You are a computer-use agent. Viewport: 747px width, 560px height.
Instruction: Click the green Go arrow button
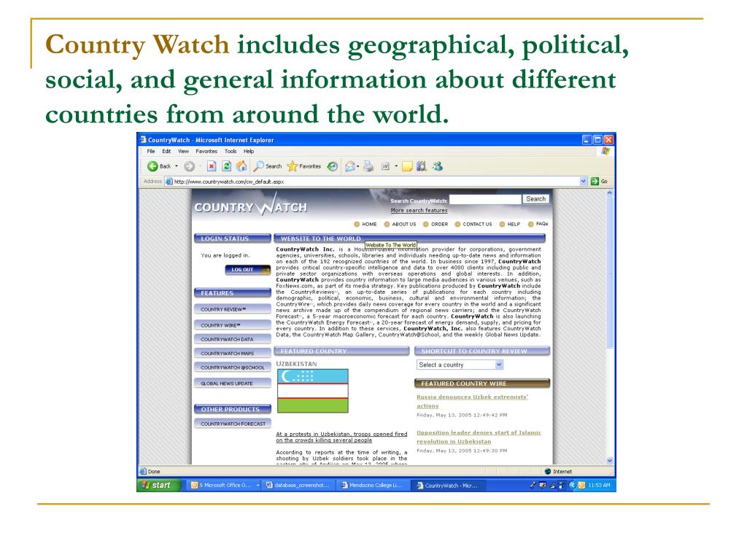595,181
